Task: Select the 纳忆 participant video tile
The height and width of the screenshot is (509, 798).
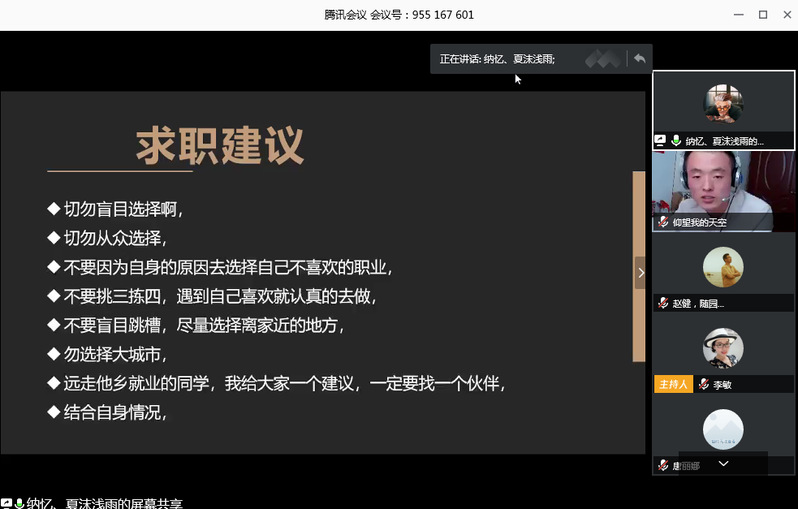Action: point(723,103)
